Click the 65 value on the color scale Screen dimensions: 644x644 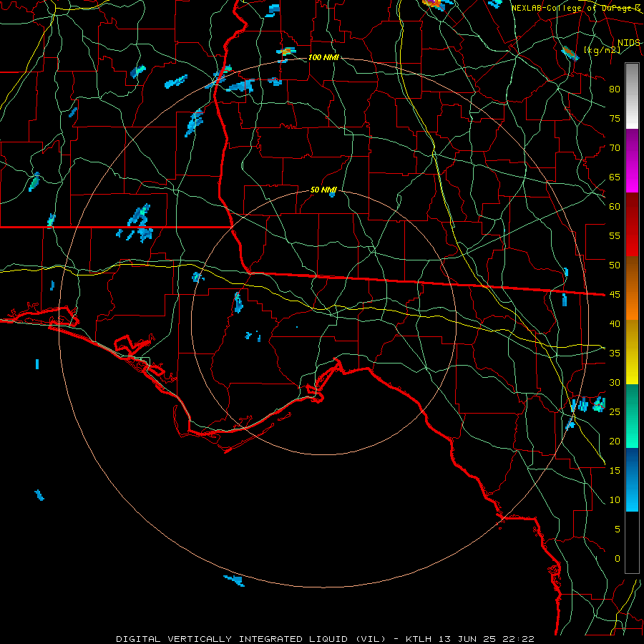click(x=615, y=177)
